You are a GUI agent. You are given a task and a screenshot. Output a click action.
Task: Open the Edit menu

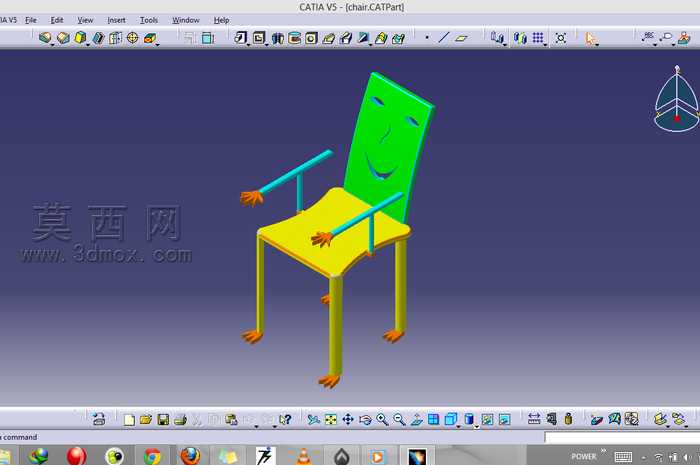(57, 20)
